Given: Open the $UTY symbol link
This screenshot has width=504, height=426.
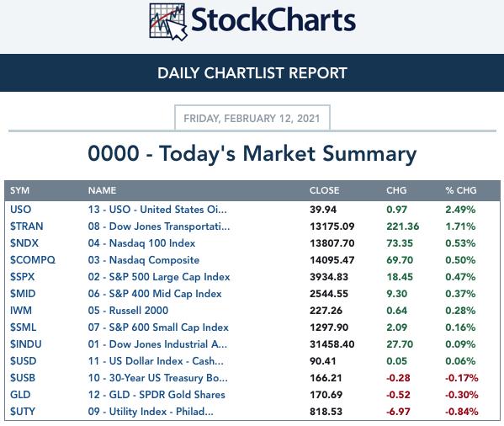Looking at the screenshot, I should click(x=22, y=411).
